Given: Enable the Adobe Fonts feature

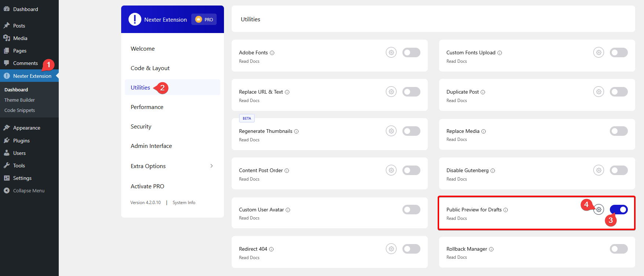Looking at the screenshot, I should coord(411,52).
